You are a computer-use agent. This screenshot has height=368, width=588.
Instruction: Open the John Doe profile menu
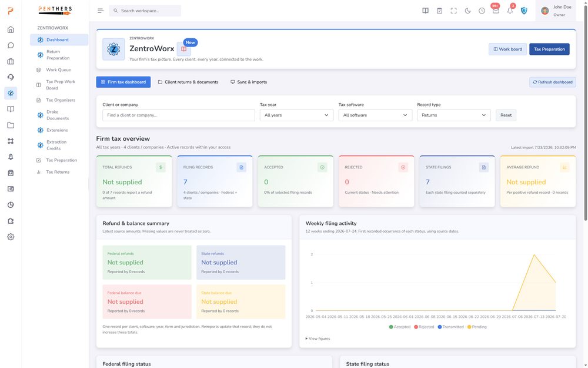click(556, 11)
